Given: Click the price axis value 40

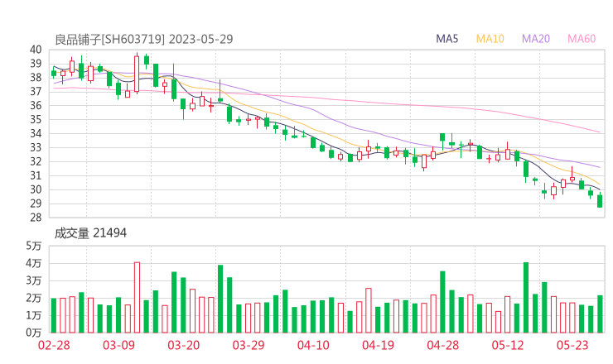Looking at the screenshot, I should tap(36, 50).
